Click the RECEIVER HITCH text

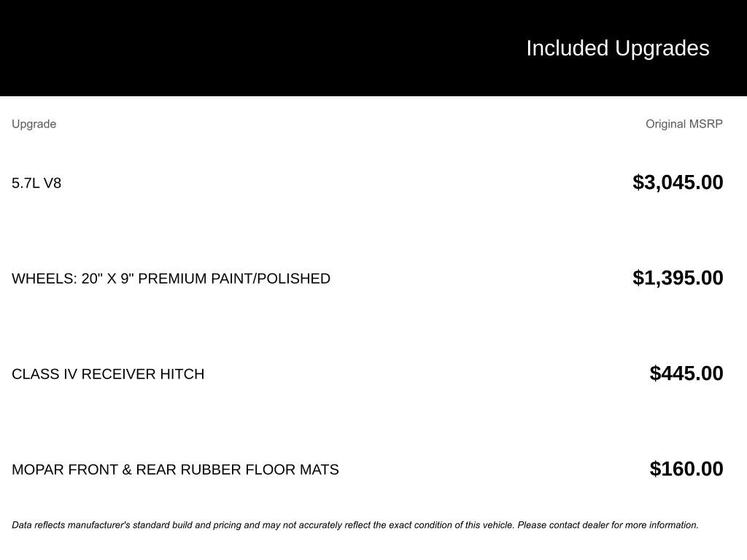point(143,374)
